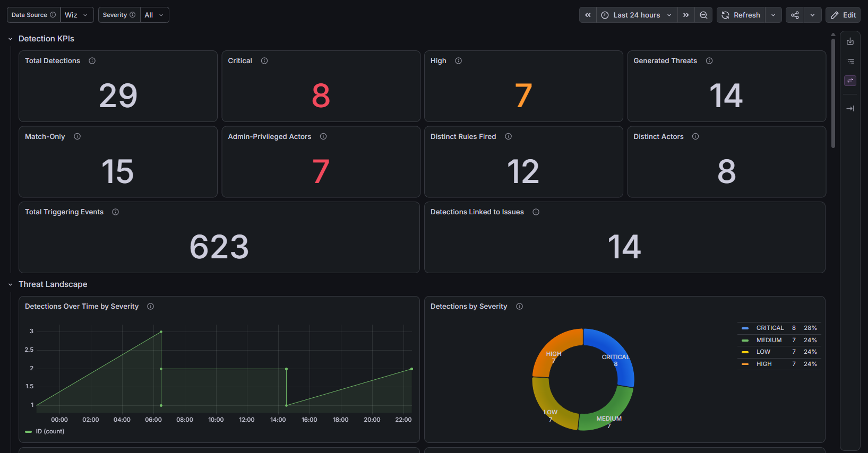Show info icon beside High panel title
The height and width of the screenshot is (453, 868).
tap(459, 61)
